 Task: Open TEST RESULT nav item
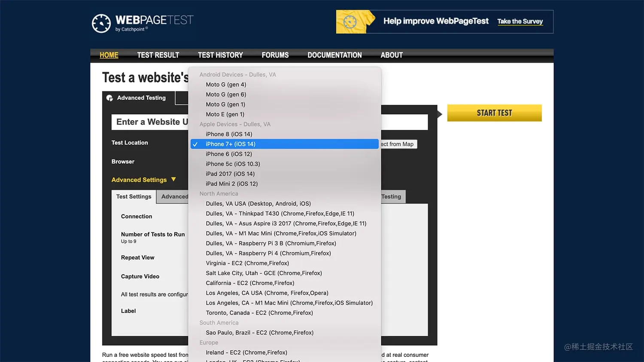158,55
